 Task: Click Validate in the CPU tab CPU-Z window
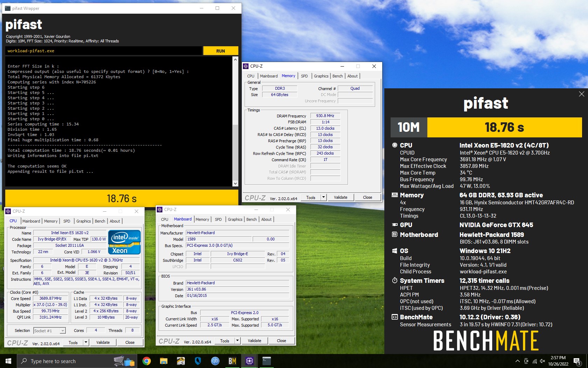[x=103, y=342]
